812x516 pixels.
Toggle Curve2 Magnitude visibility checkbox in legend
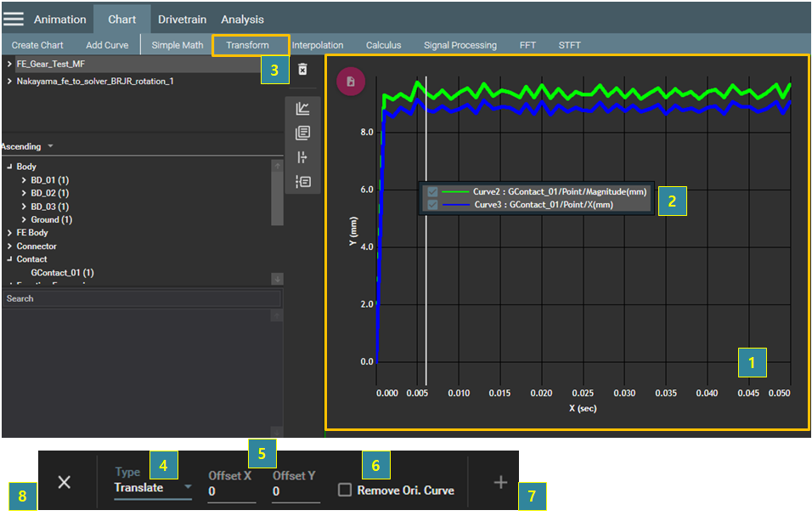click(433, 193)
